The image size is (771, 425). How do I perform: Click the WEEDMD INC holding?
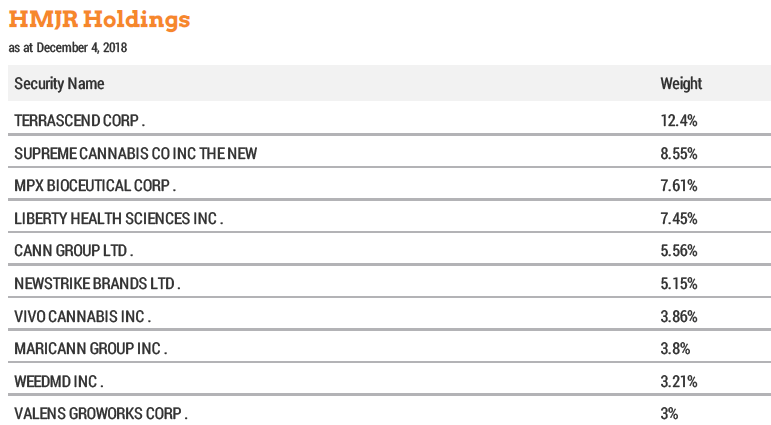coord(58,381)
